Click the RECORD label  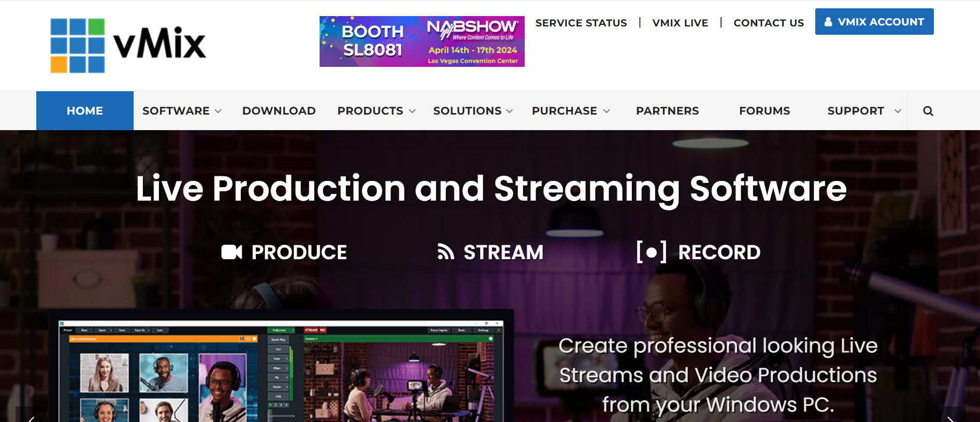point(719,252)
